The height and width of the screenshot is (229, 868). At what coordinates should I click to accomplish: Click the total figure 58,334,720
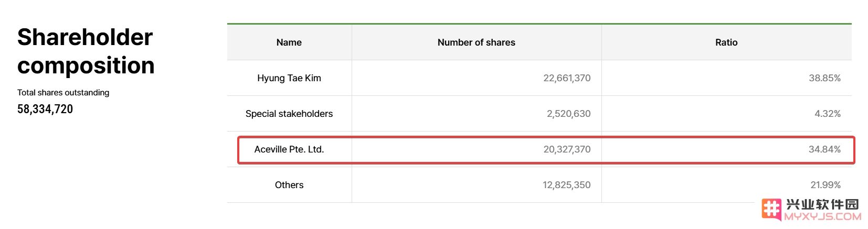point(45,109)
